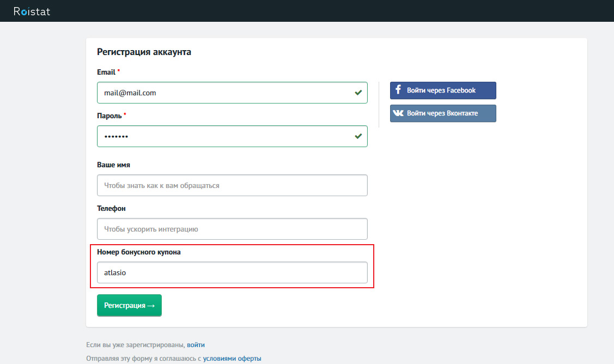614x364 pixels.
Task: Open the "войти" login link
Action: click(196, 345)
